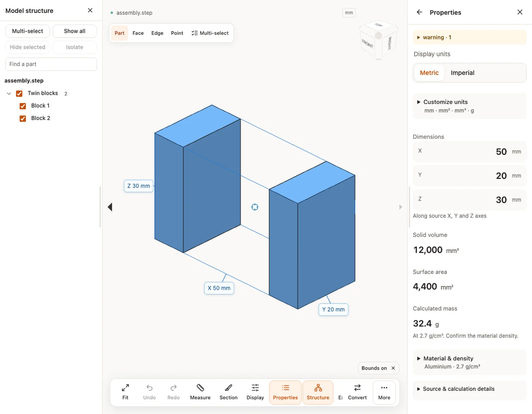Click Multi-select button in Model structure

point(28,31)
